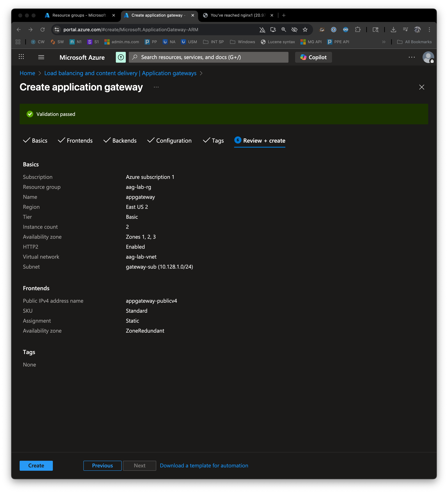Open the ellipsis next to page title
This screenshot has width=448, height=493.
point(156,87)
